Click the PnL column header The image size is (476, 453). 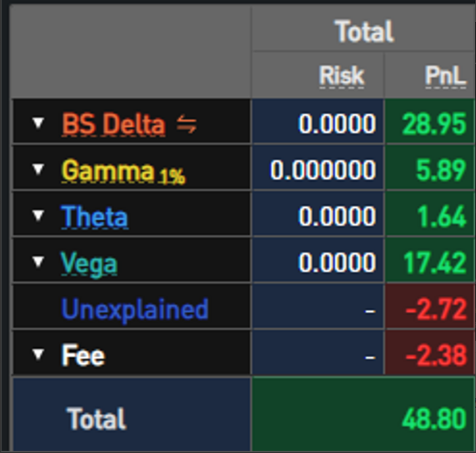click(445, 75)
